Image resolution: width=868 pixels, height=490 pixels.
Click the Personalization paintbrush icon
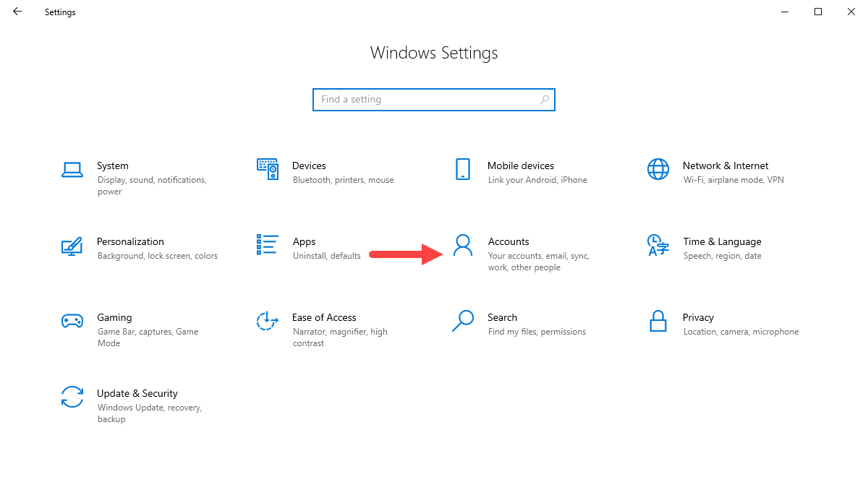72,245
